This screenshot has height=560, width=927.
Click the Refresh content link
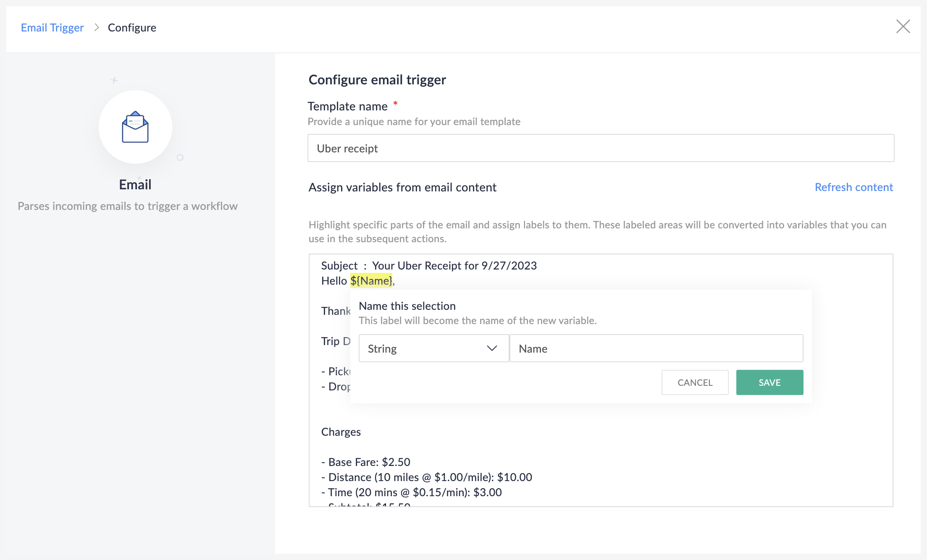[x=854, y=187]
